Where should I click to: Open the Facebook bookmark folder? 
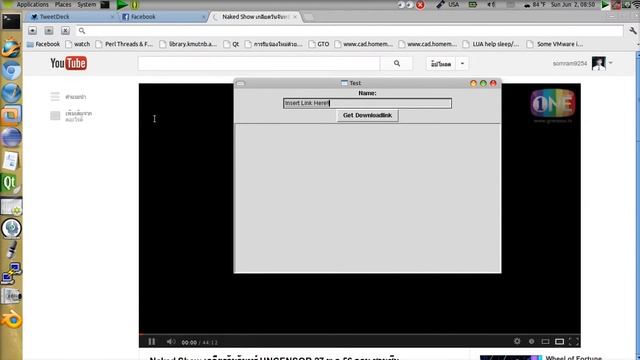43,44
